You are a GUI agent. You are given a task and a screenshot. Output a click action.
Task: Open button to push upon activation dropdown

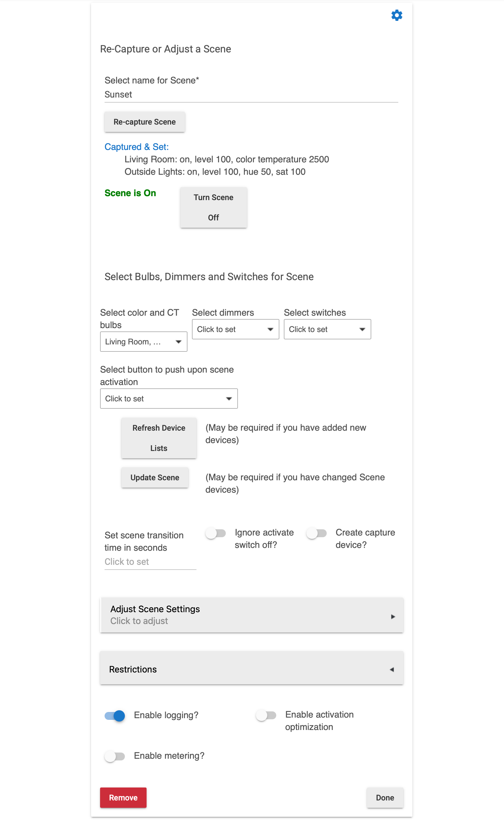tap(169, 399)
